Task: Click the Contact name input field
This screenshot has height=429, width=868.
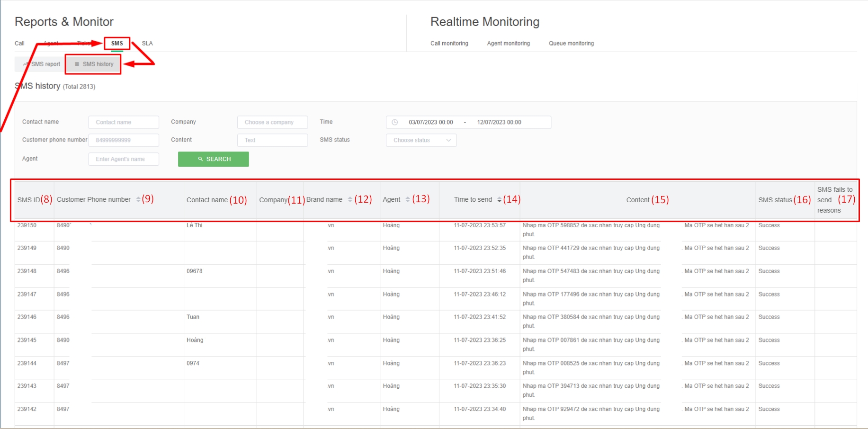Action: pos(123,122)
